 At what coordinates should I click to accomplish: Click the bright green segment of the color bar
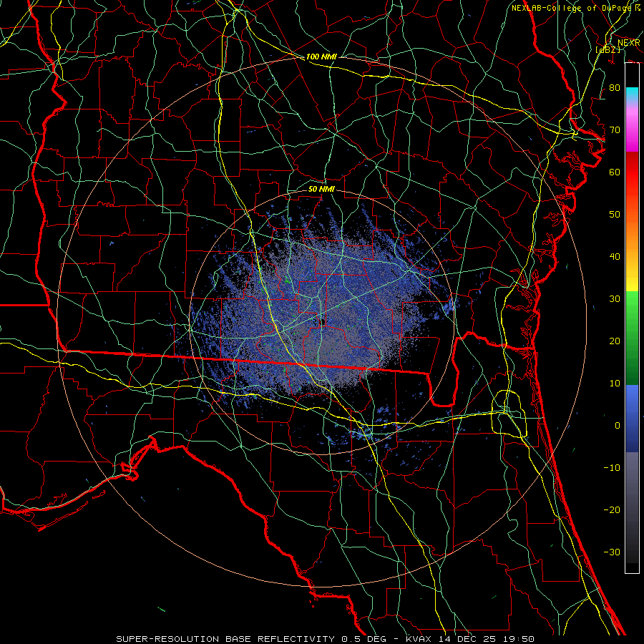tap(632, 306)
